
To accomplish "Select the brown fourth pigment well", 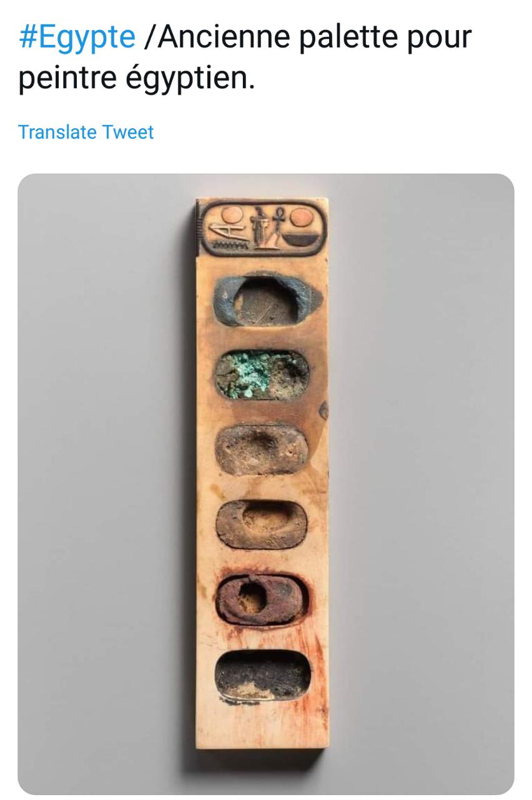I will point(262,524).
